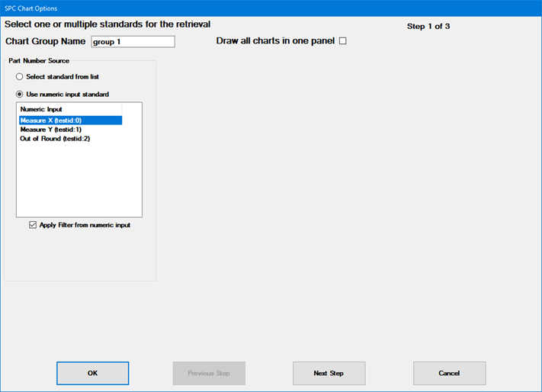The image size is (542, 392).
Task: Click the Numeric Input list header
Action: pyautogui.click(x=42, y=109)
